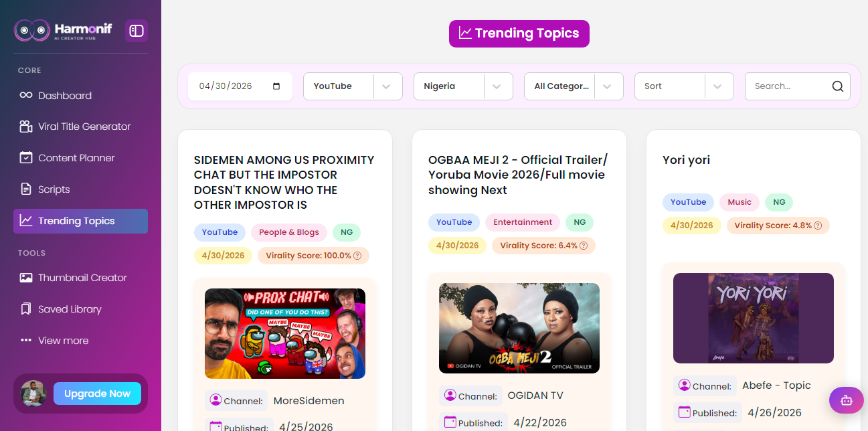
Task: Click virality score info icon for Sidemen card
Action: 357,256
